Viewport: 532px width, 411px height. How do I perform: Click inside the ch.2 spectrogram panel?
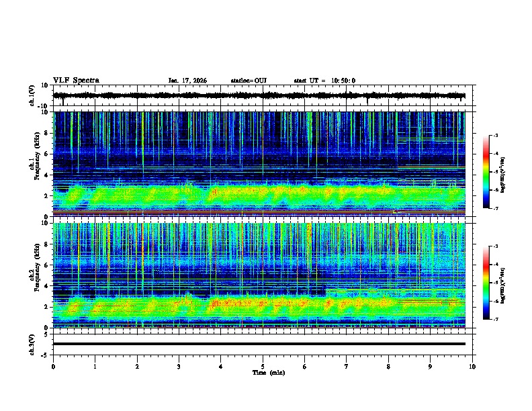pyautogui.click(x=263, y=275)
